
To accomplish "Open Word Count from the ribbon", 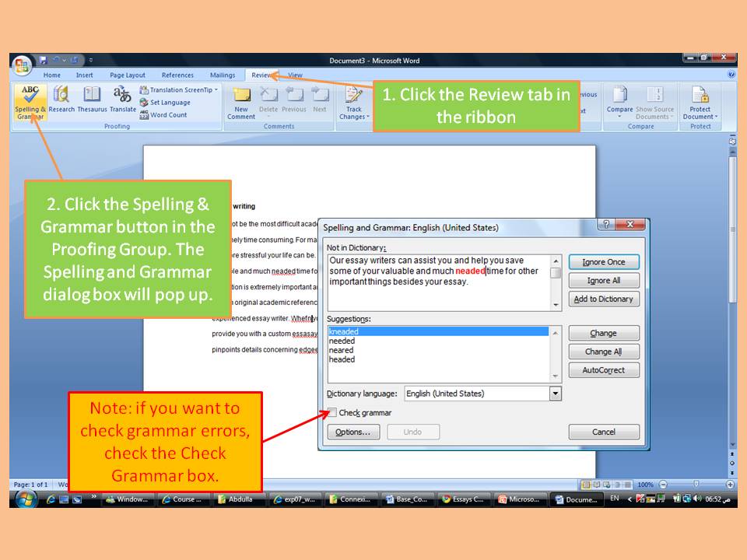I will click(x=163, y=115).
